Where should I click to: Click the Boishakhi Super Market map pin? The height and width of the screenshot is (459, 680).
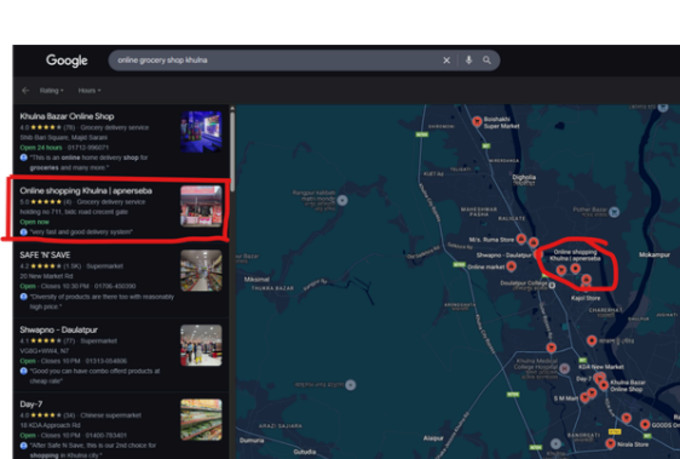pyautogui.click(x=477, y=121)
